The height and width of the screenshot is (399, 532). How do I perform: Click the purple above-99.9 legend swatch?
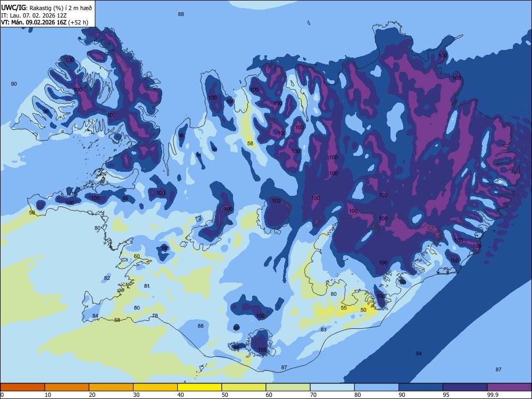click(509, 387)
